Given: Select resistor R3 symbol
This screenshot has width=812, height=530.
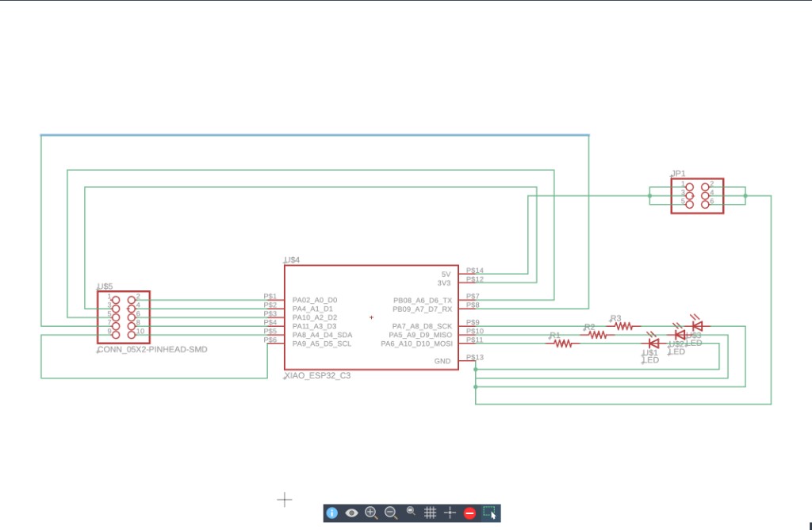Looking at the screenshot, I should pos(623,326).
